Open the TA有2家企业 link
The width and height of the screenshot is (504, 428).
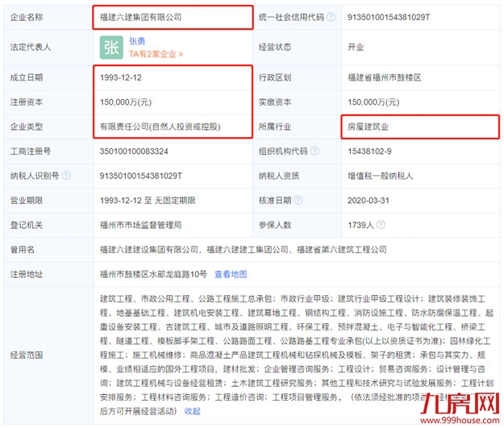156,54
